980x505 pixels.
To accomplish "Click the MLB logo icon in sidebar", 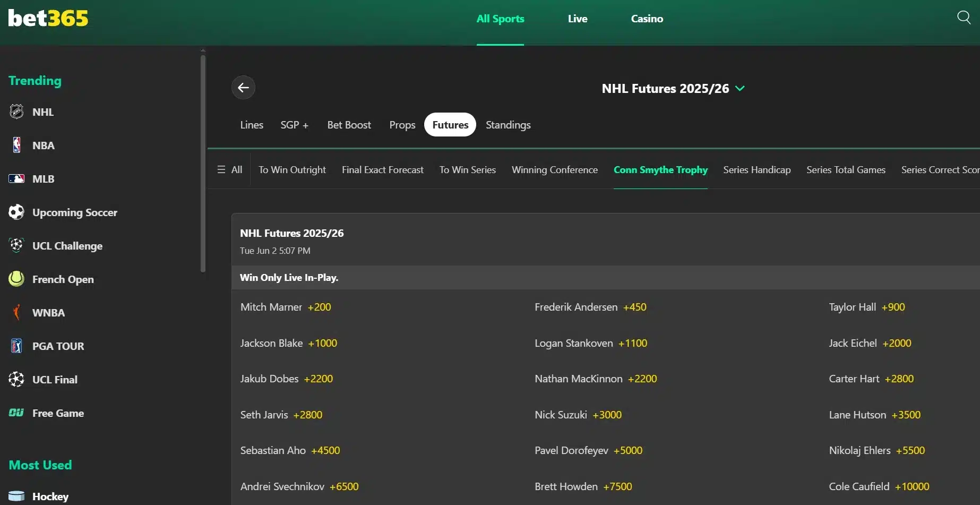I will pos(16,178).
